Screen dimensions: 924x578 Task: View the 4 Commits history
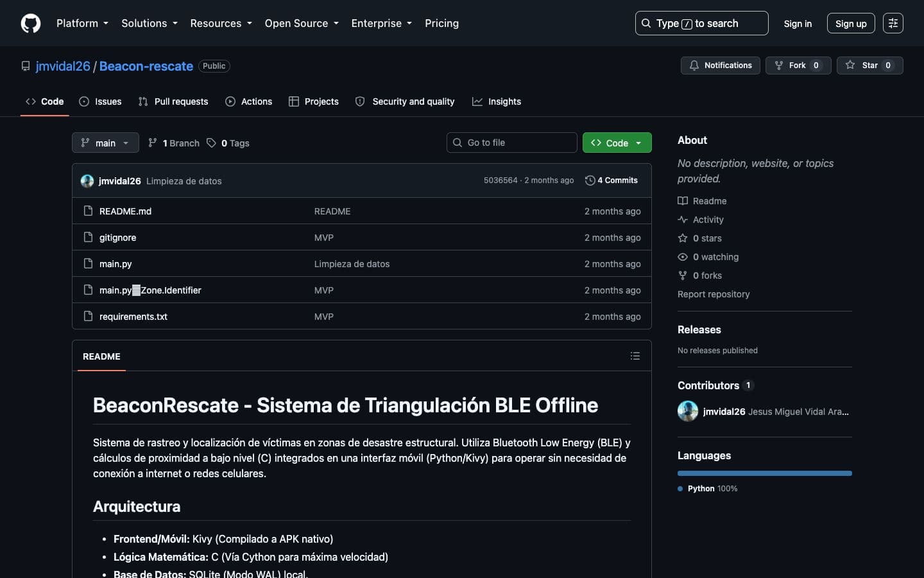point(612,180)
